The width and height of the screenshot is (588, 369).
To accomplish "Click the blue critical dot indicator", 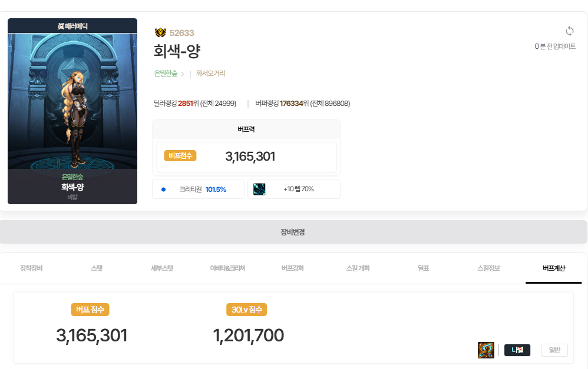I will click(x=164, y=190).
